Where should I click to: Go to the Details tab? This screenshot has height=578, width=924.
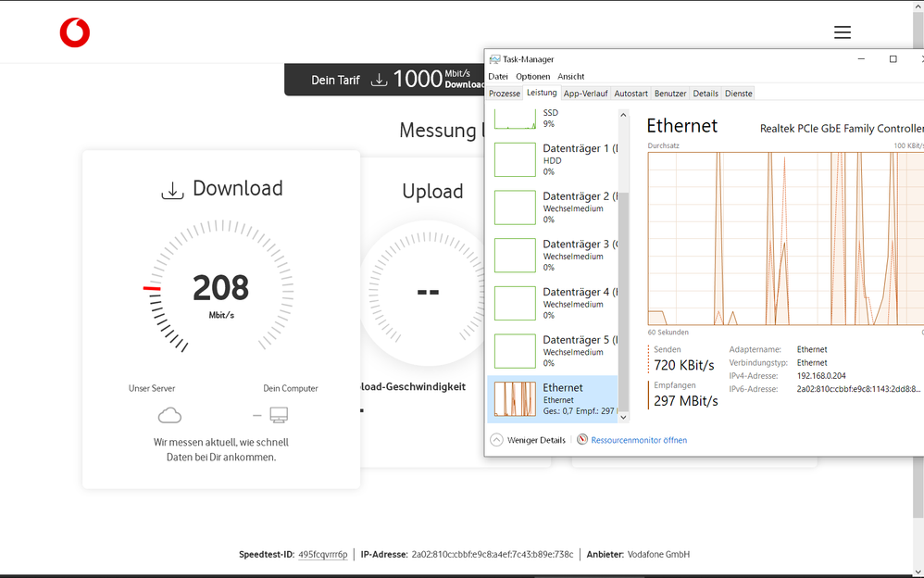[x=705, y=94]
